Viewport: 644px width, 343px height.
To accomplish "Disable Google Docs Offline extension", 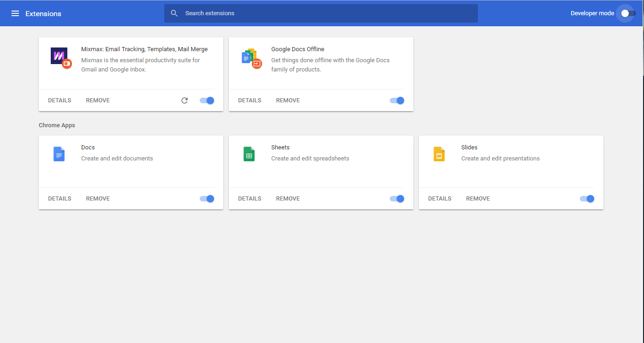I will [397, 101].
